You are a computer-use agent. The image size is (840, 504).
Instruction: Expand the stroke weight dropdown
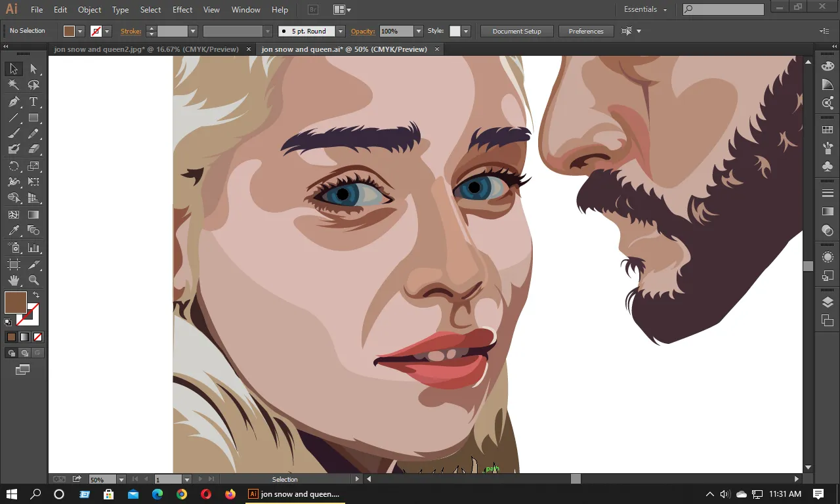pos(193,31)
